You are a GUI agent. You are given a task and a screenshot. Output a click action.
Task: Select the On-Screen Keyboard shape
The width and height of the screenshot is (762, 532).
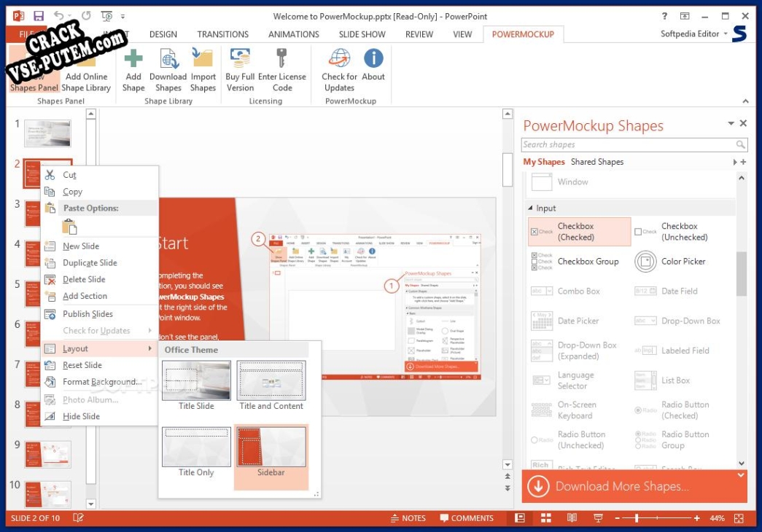coord(579,410)
